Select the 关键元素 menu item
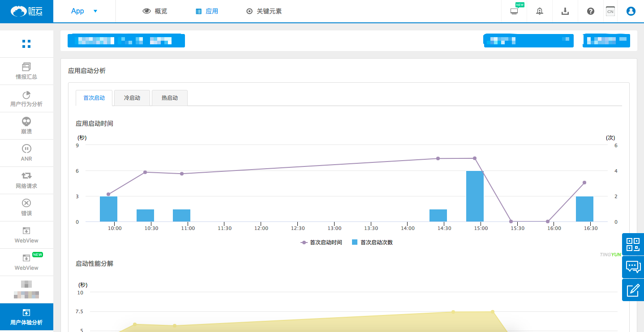The width and height of the screenshot is (644, 332). click(x=264, y=11)
